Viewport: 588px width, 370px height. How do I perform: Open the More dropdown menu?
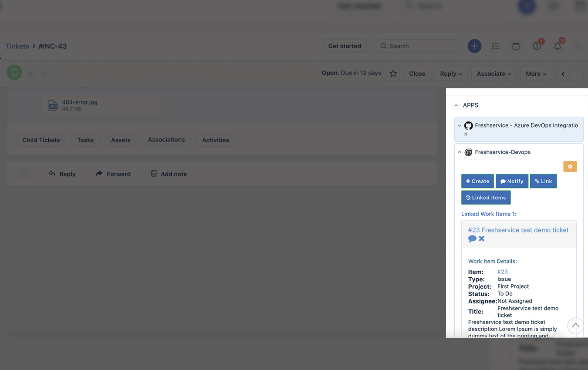[x=536, y=74]
